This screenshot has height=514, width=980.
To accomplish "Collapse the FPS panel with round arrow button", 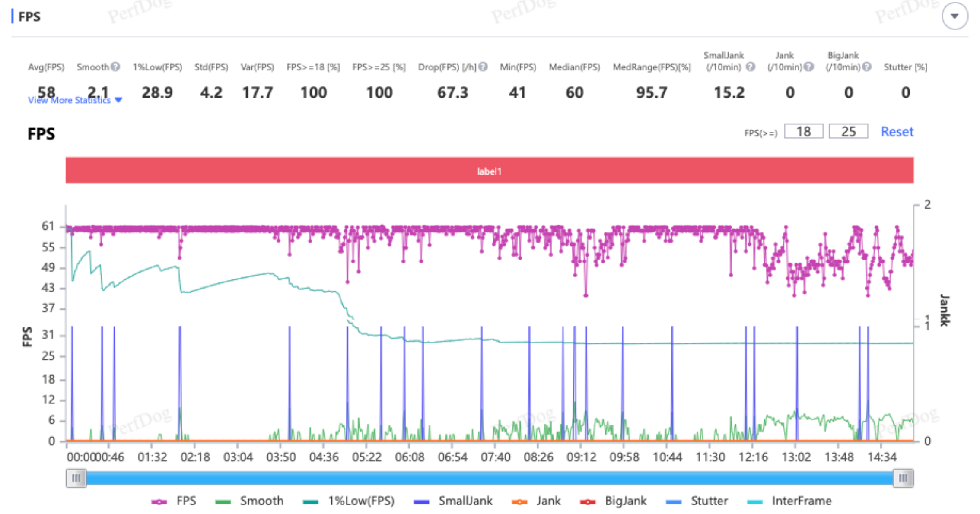I will [x=955, y=16].
